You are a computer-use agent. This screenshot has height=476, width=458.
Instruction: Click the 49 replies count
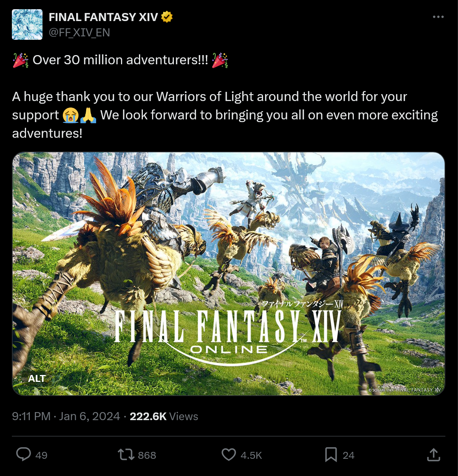point(41,455)
